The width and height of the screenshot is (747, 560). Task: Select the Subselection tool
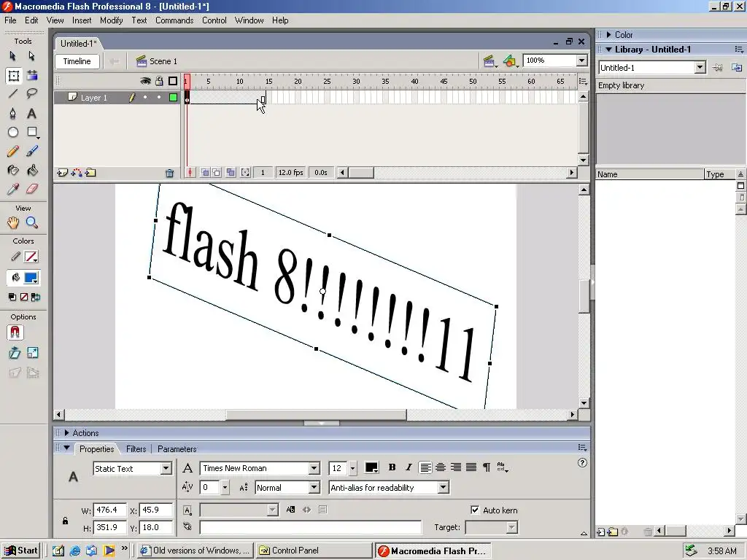coord(32,56)
